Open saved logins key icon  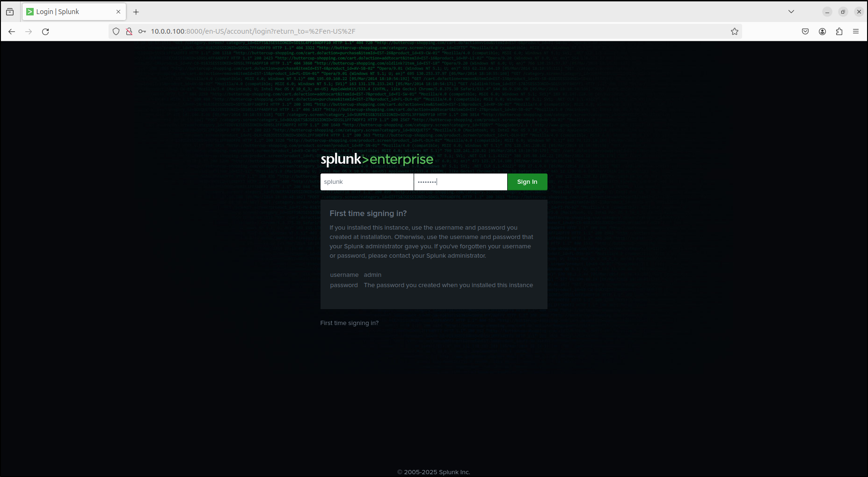pyautogui.click(x=142, y=31)
